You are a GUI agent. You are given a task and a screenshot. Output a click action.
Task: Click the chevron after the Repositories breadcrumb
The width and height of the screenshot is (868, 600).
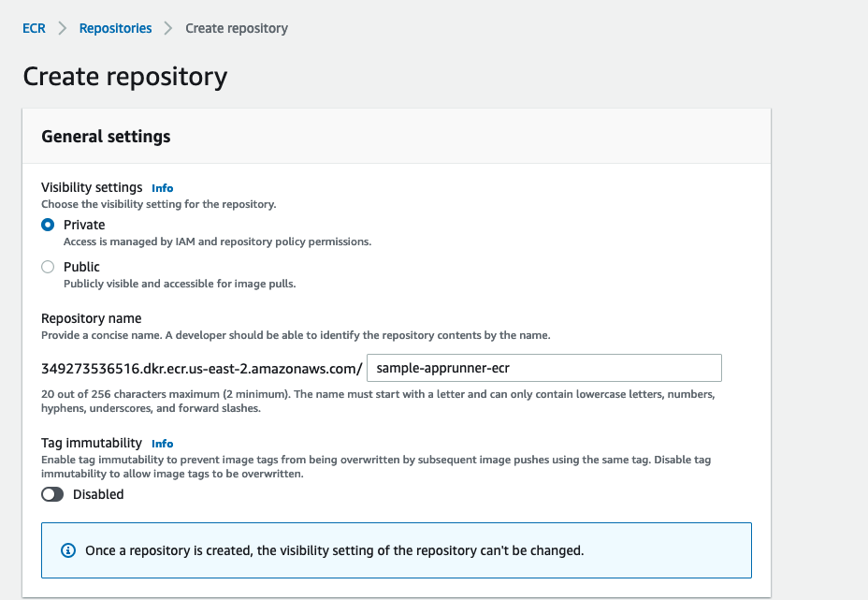click(x=168, y=28)
